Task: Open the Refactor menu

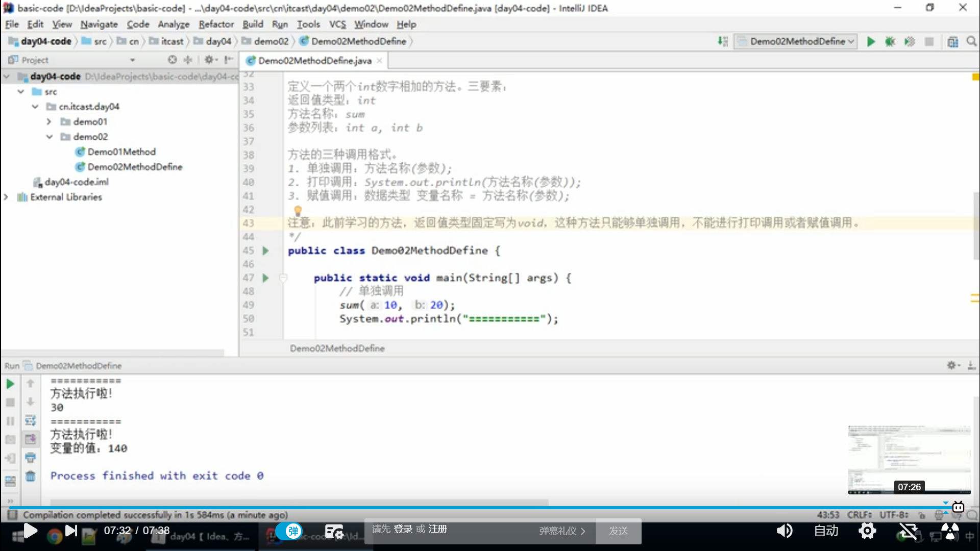Action: (216, 24)
